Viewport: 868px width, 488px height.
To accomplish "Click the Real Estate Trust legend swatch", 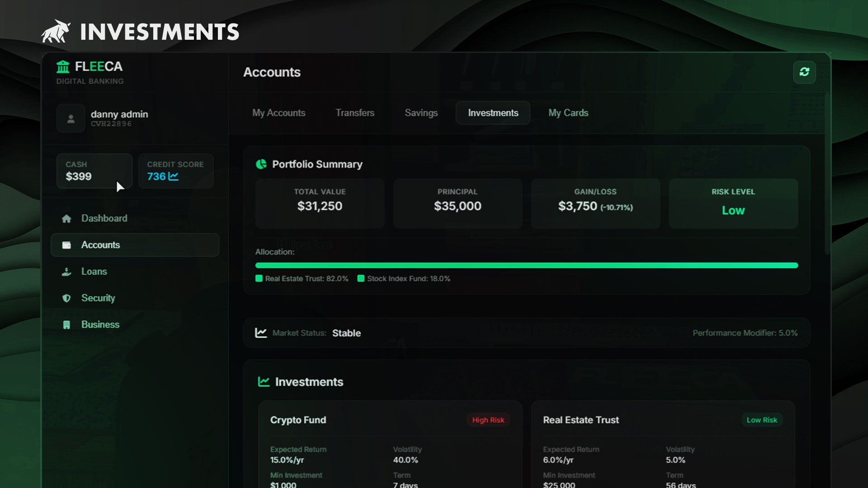I will (x=259, y=278).
